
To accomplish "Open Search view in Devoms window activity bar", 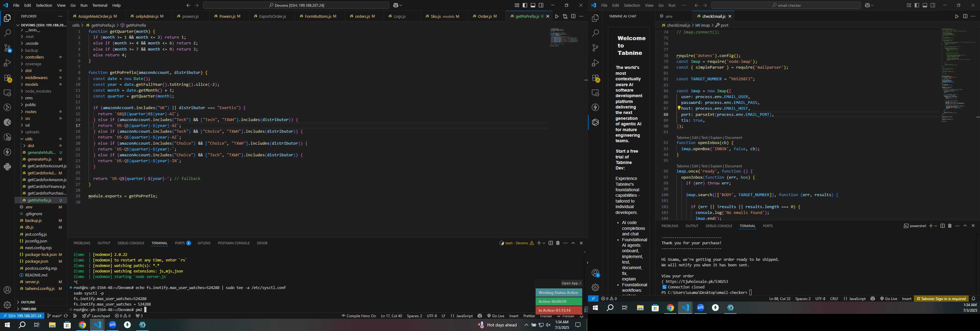I will tap(7, 33).
